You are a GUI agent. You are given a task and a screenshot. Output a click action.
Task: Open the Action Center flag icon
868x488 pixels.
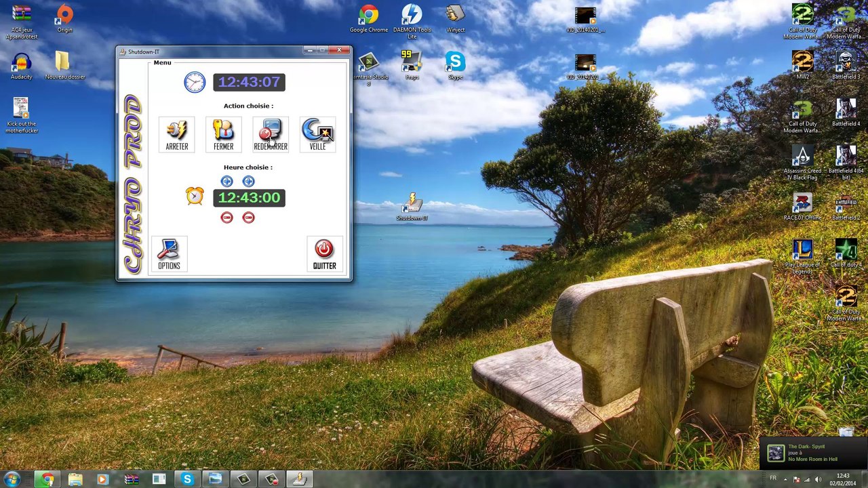click(x=797, y=479)
